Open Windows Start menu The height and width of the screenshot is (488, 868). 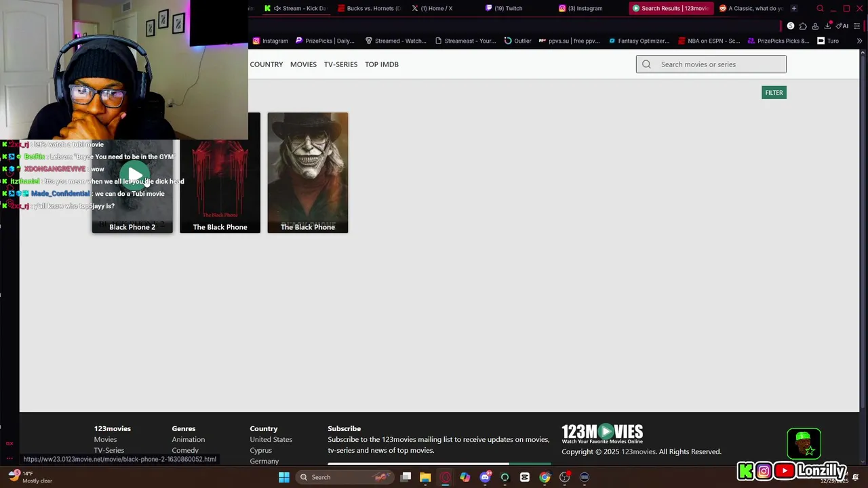pos(284,477)
